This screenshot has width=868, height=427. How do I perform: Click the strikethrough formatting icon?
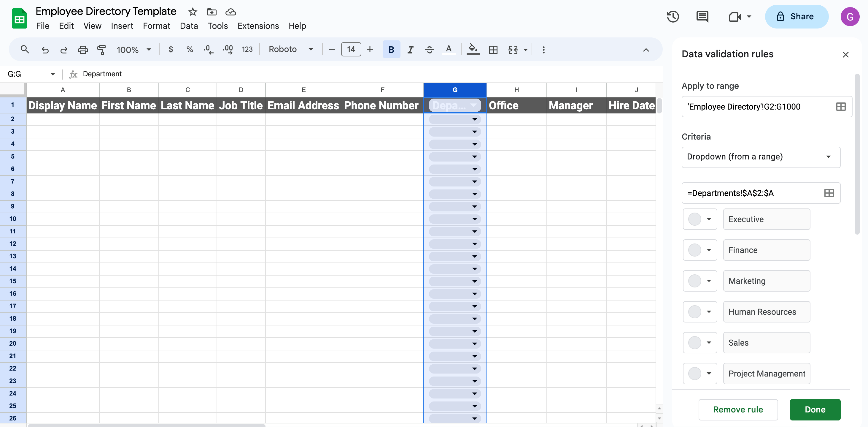(430, 49)
